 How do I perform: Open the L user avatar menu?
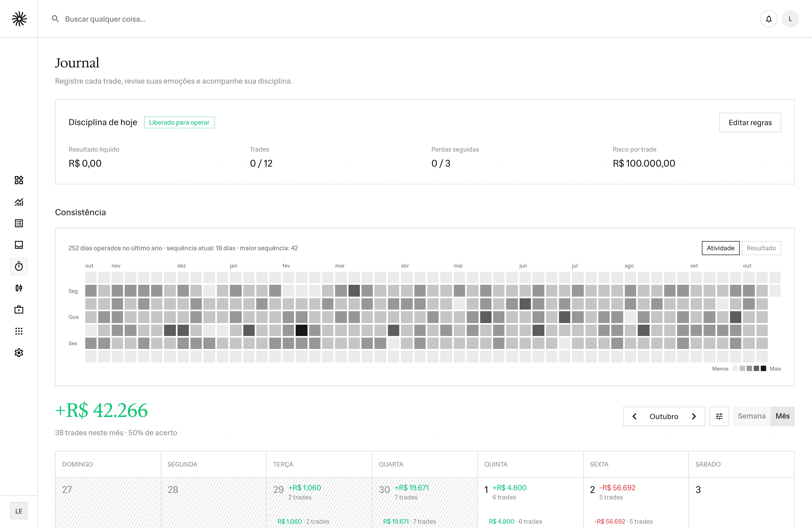[790, 19]
